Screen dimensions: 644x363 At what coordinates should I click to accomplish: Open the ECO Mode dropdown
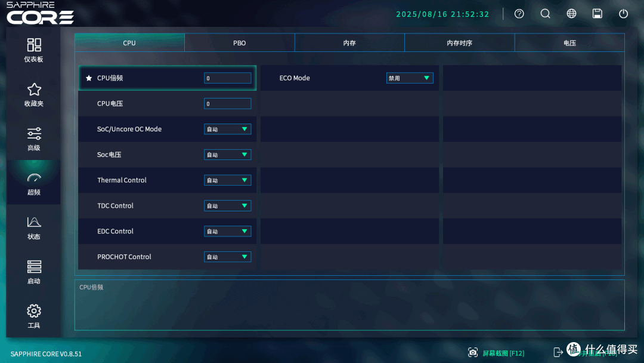410,78
